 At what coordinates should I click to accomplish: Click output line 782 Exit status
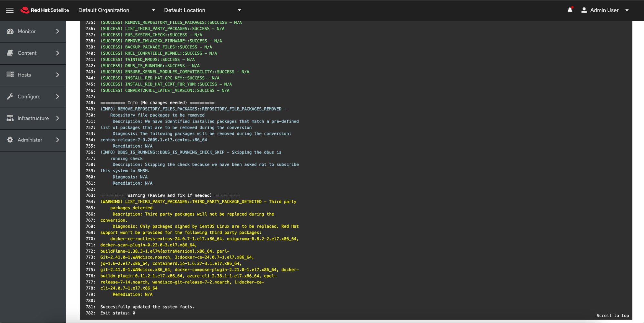pyautogui.click(x=118, y=313)
